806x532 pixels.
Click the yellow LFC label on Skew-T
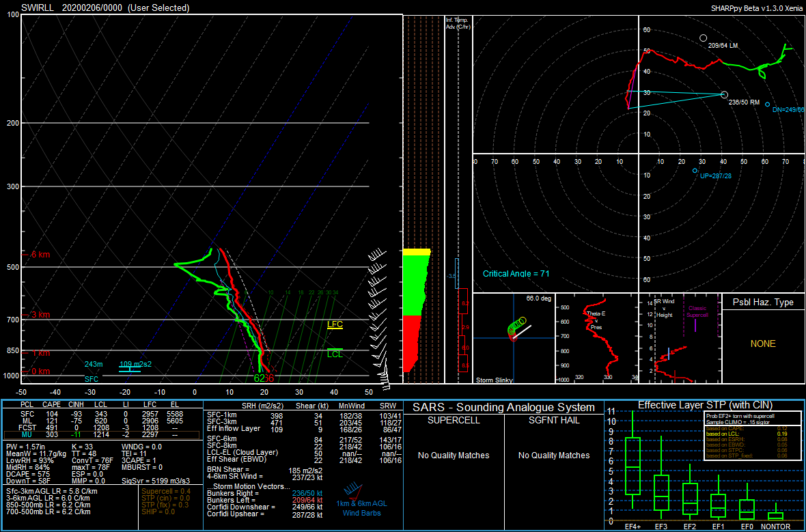click(x=335, y=324)
